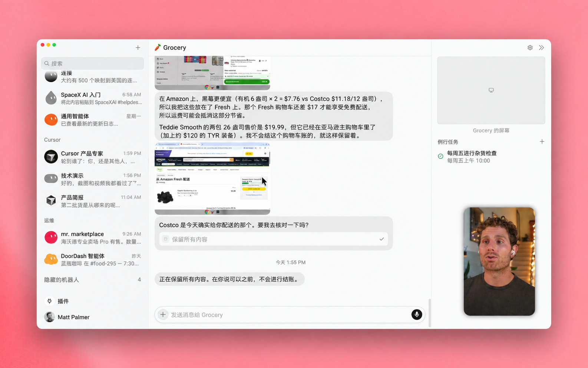
Task: Click the Grocery chat title
Action: pyautogui.click(x=175, y=47)
